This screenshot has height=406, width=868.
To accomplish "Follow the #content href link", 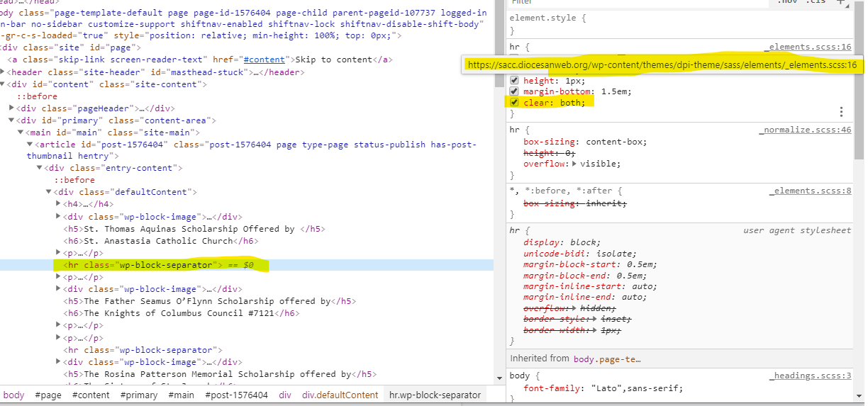I will [265, 60].
